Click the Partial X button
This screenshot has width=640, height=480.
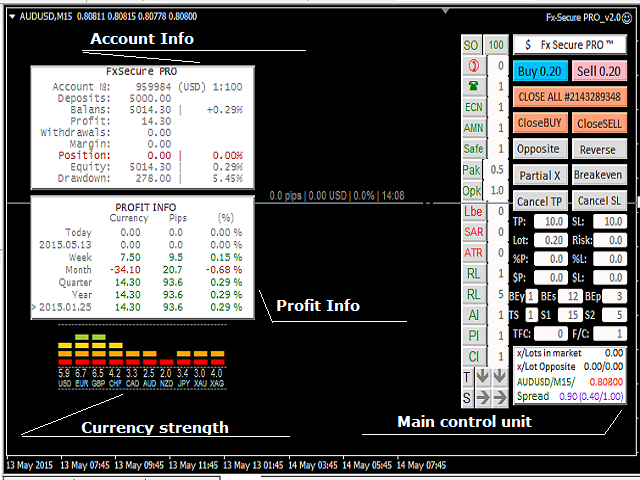[x=540, y=175]
